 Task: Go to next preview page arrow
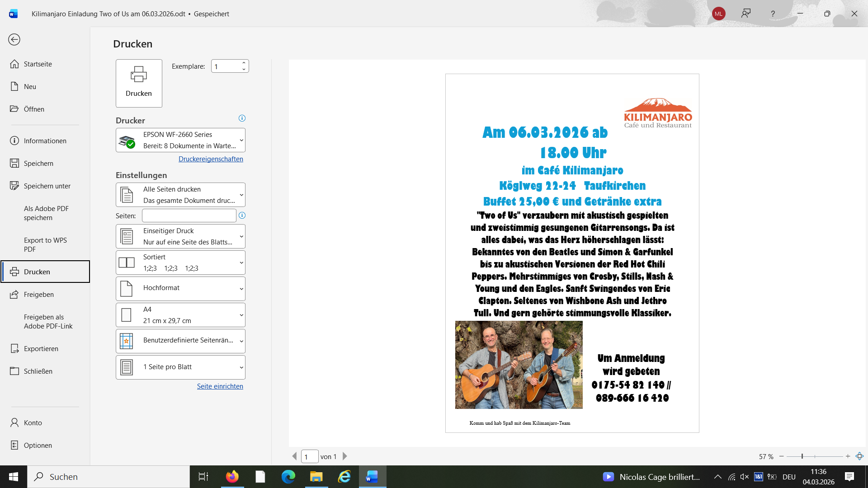click(345, 456)
